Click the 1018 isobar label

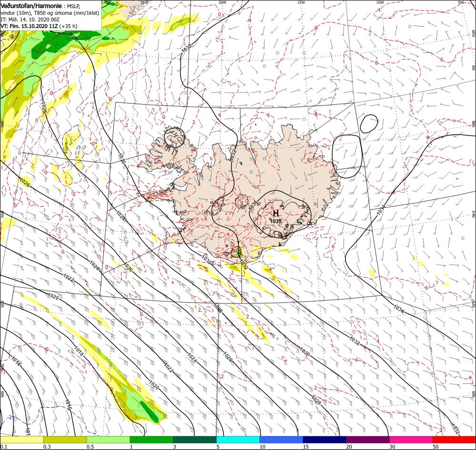pyautogui.click(x=79, y=352)
